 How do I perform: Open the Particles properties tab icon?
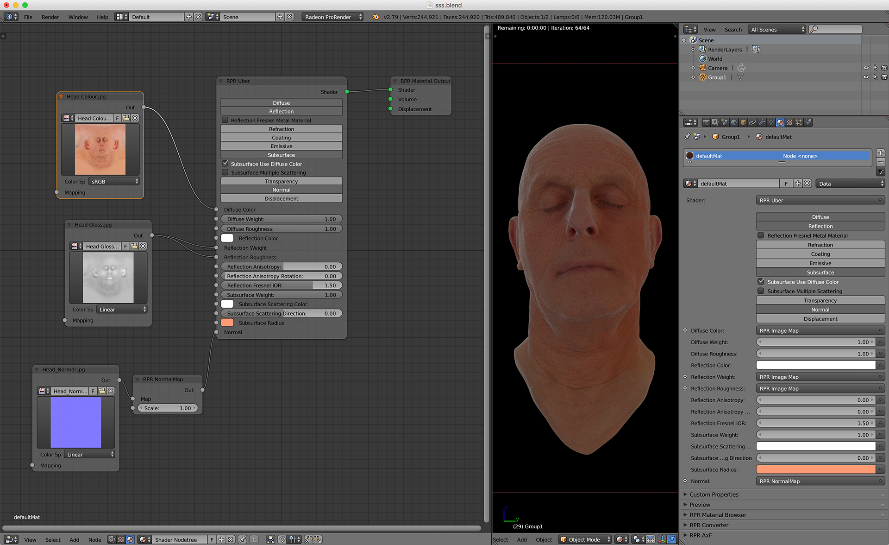[798, 122]
